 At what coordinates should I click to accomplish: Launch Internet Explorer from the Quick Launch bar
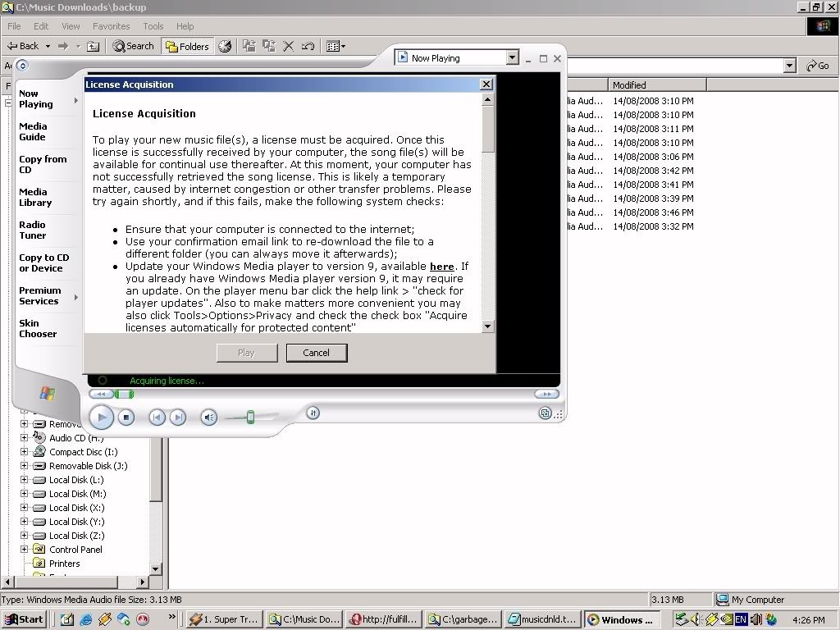pos(85,619)
